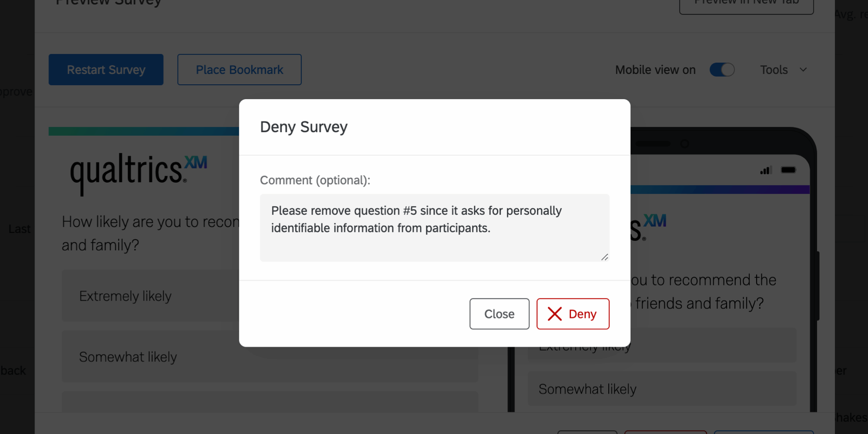
Task: Click the desktop survey progress bar
Action: pyautogui.click(x=143, y=131)
